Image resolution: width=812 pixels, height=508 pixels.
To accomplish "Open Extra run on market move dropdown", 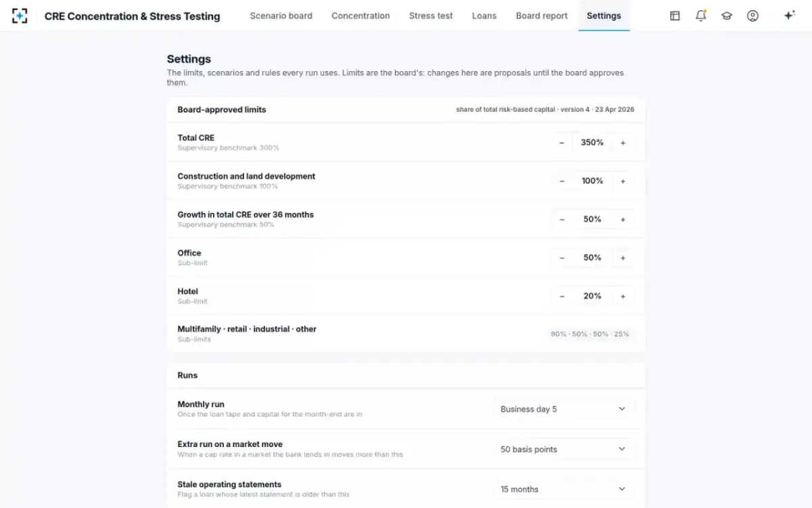I will [564, 449].
